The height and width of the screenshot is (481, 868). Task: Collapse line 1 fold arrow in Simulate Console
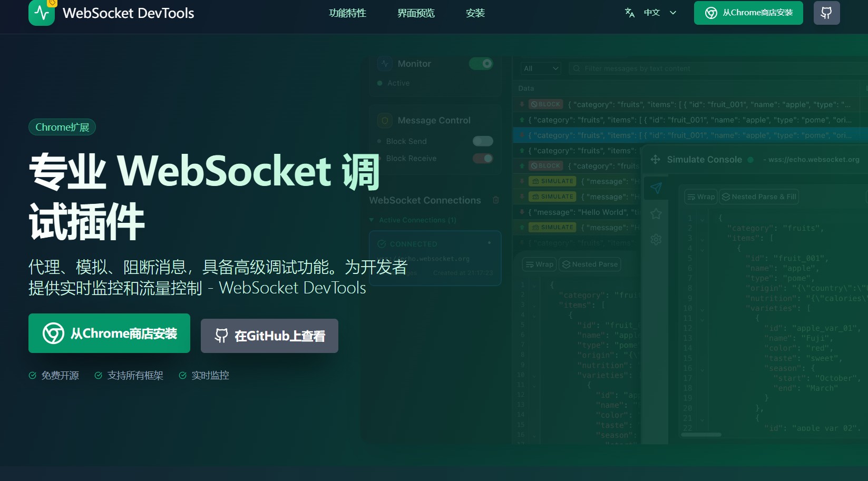(x=702, y=219)
